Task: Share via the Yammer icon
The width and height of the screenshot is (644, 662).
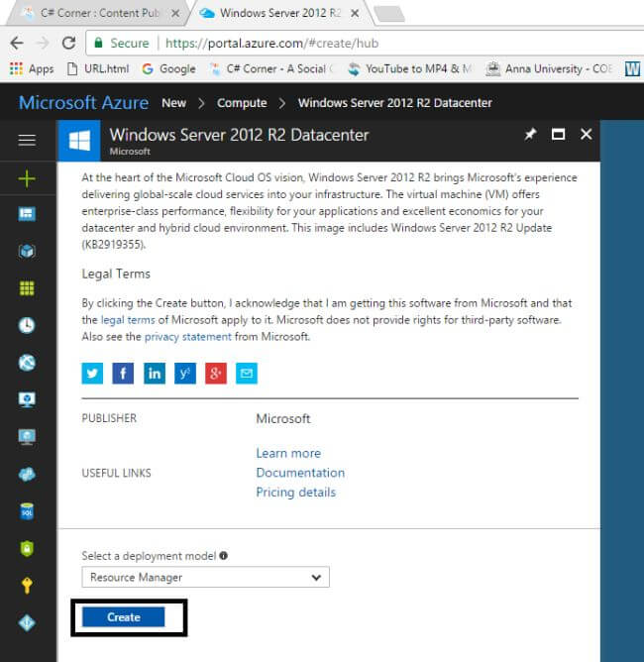Action: (185, 374)
